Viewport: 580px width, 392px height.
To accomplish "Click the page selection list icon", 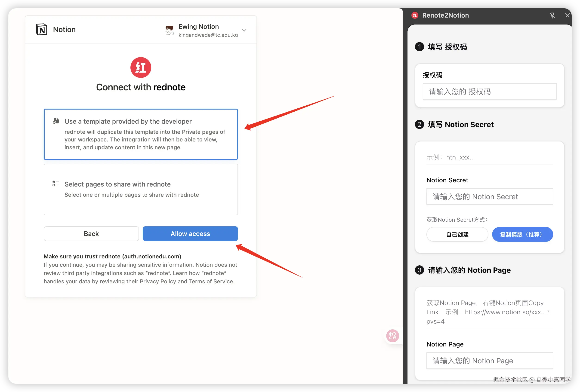I will click(56, 184).
